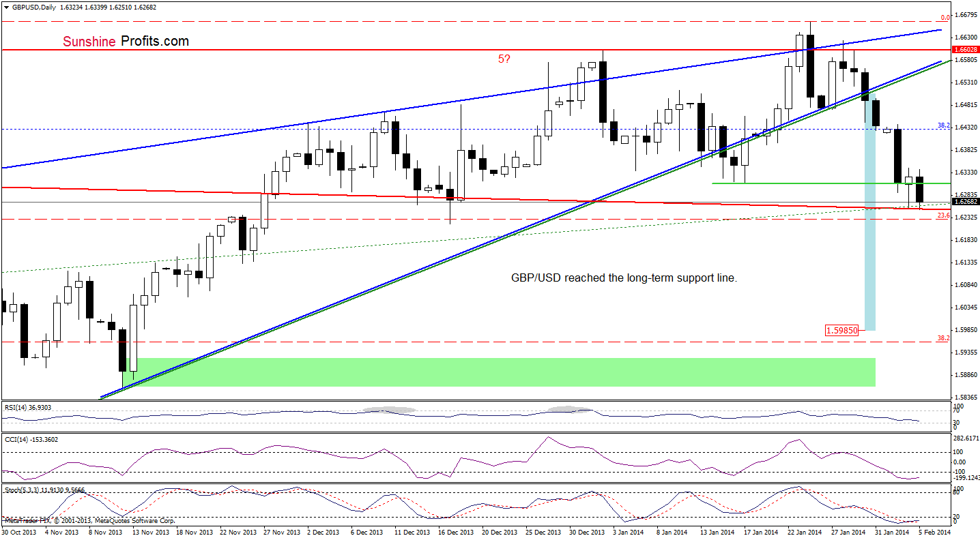
Task: Click the '1.64815' price axis value
Action: click(x=965, y=104)
